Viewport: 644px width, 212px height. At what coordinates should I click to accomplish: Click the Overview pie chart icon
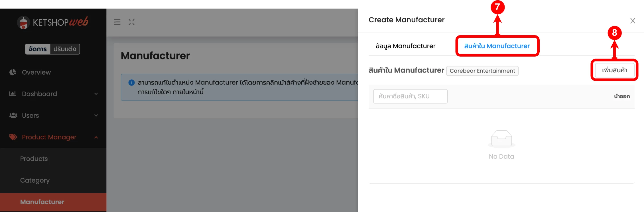click(x=13, y=72)
